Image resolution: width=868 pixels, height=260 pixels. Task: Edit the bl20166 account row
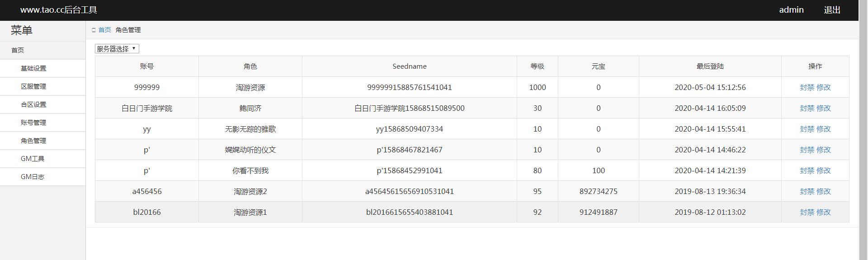(824, 212)
